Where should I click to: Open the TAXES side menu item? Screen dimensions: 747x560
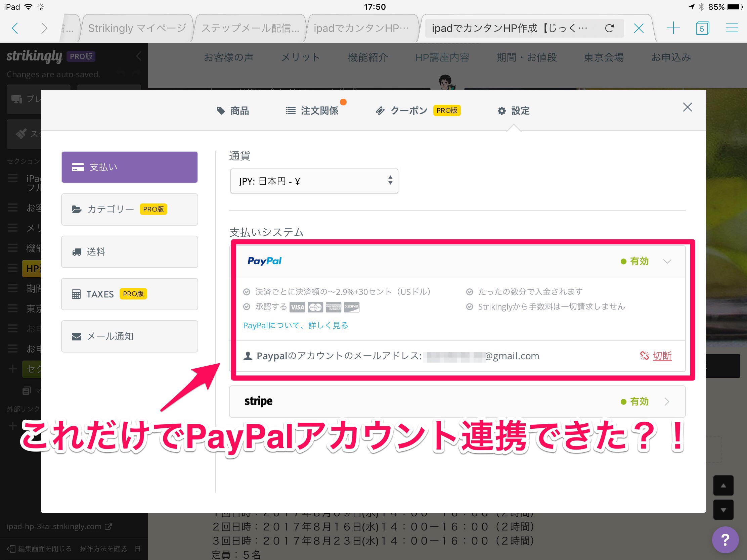(x=130, y=294)
